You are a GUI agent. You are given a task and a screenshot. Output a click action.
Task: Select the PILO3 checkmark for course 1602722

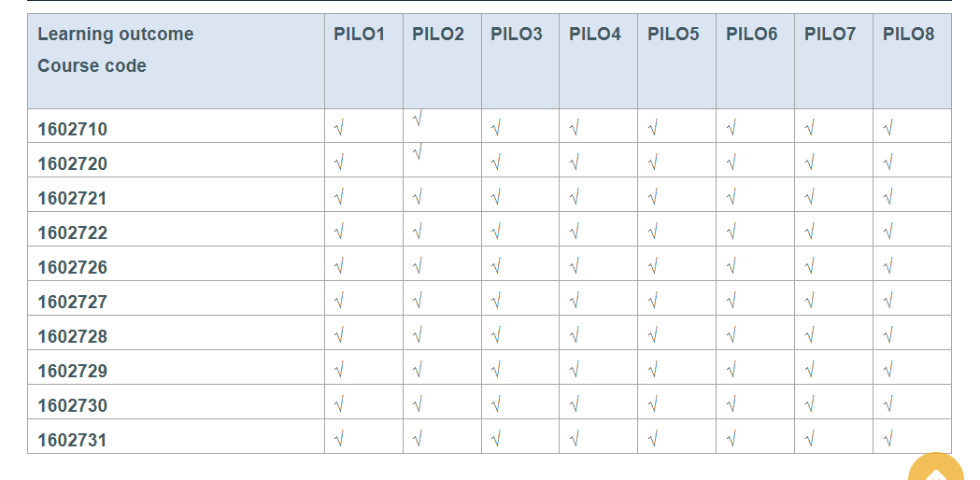click(495, 231)
